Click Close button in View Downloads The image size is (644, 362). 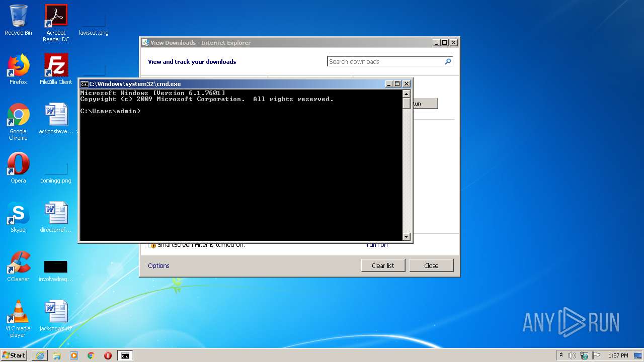[431, 265]
